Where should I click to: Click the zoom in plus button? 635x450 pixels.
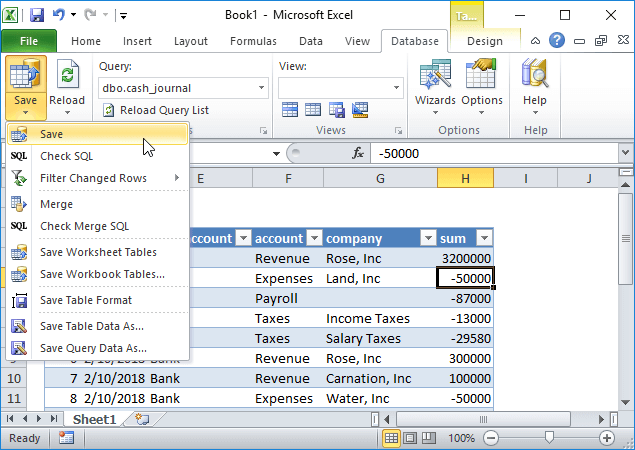pos(607,438)
